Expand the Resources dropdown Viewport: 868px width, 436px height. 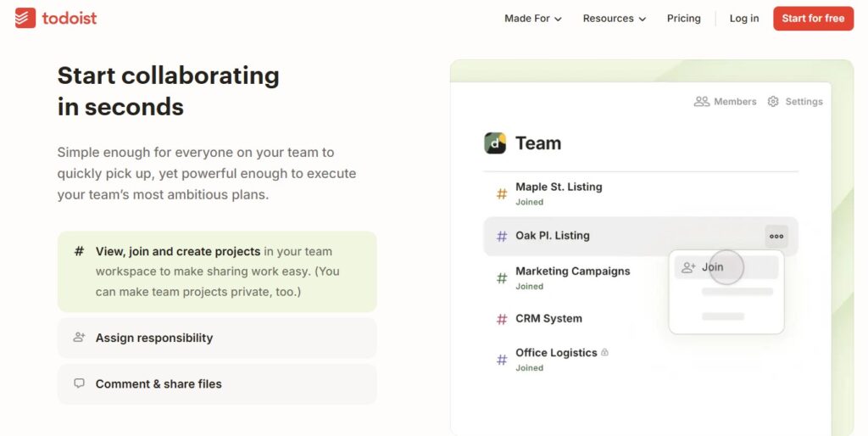coord(614,19)
